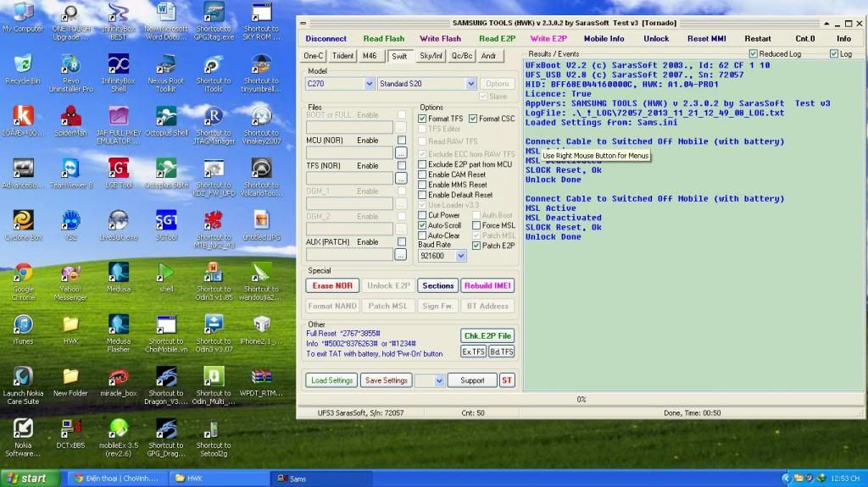Toggle the Auto-Scroll checkbox
This screenshot has width=868, height=487.
[x=422, y=225]
